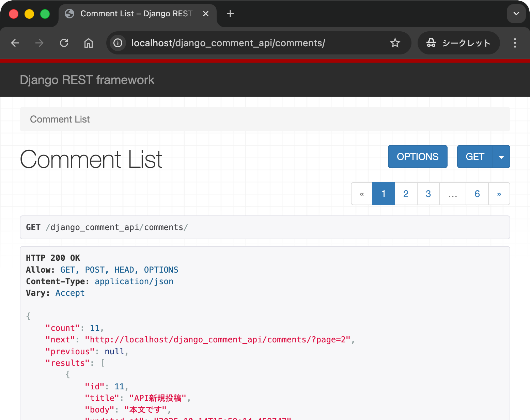Image resolution: width=530 pixels, height=420 pixels.
Task: Click the browser home icon
Action: click(89, 43)
